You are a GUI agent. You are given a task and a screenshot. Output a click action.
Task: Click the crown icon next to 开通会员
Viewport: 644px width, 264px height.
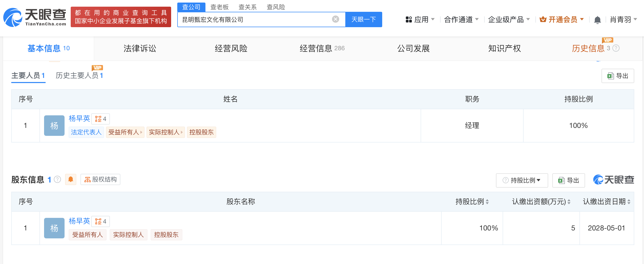point(543,19)
